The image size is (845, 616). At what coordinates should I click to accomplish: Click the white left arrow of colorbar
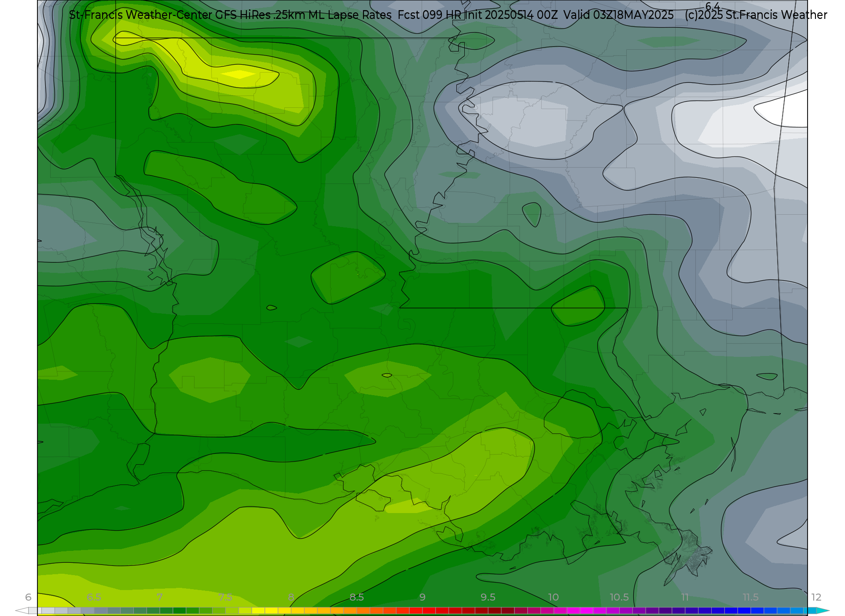click(x=22, y=611)
